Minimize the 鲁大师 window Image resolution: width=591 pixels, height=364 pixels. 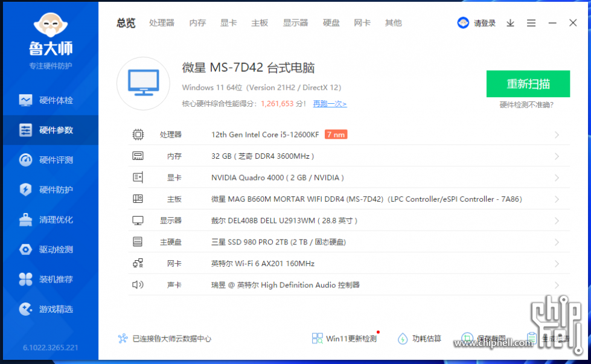552,23
